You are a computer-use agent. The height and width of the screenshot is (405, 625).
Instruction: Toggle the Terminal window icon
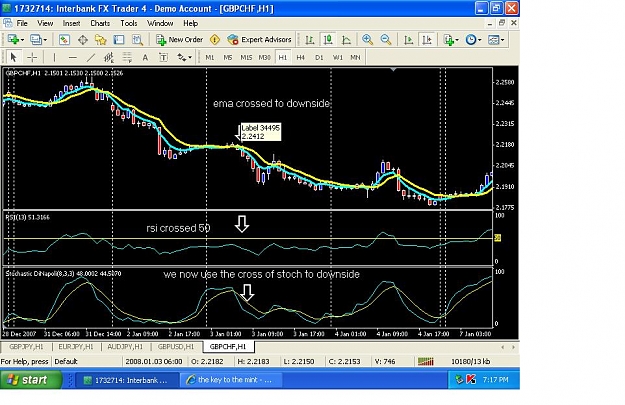coord(119,39)
